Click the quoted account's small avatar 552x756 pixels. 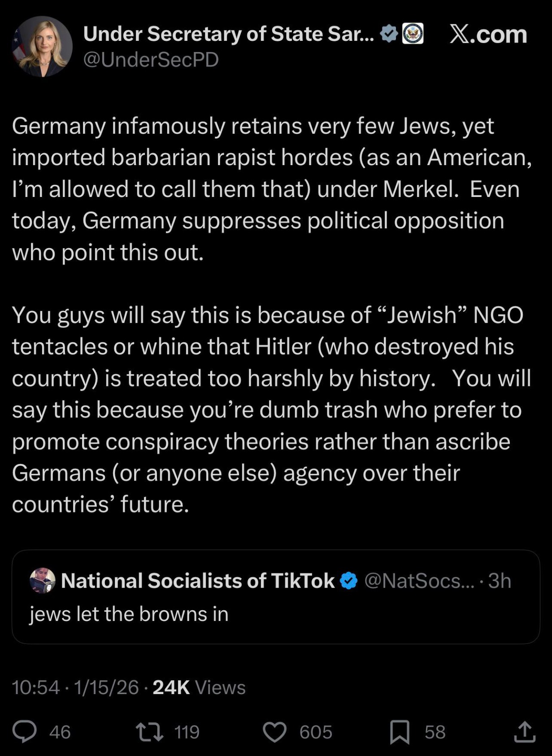coord(42,581)
